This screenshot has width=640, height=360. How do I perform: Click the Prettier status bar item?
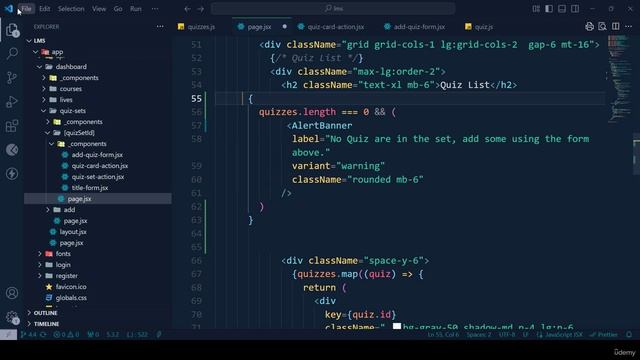[x=604, y=335]
